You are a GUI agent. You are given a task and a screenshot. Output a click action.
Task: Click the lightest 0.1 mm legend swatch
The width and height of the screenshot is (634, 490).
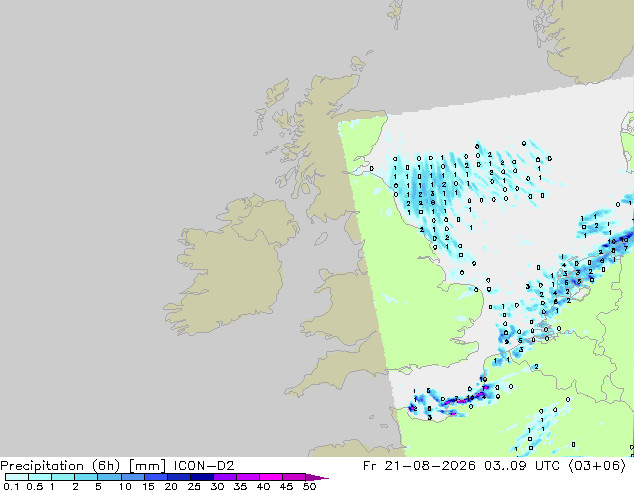[17, 477]
